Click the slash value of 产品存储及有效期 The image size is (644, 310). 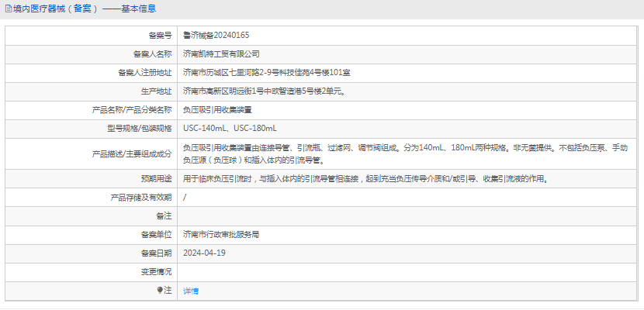pyautogui.click(x=185, y=198)
